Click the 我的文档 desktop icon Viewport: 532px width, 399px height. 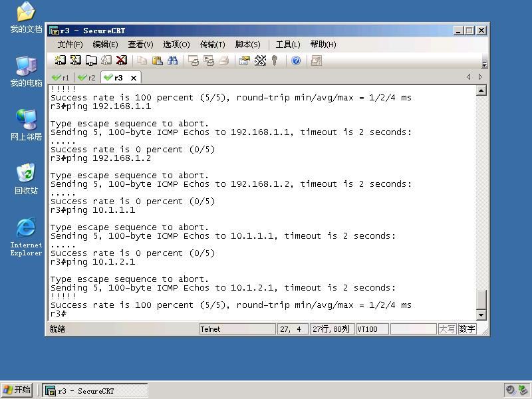(26, 17)
